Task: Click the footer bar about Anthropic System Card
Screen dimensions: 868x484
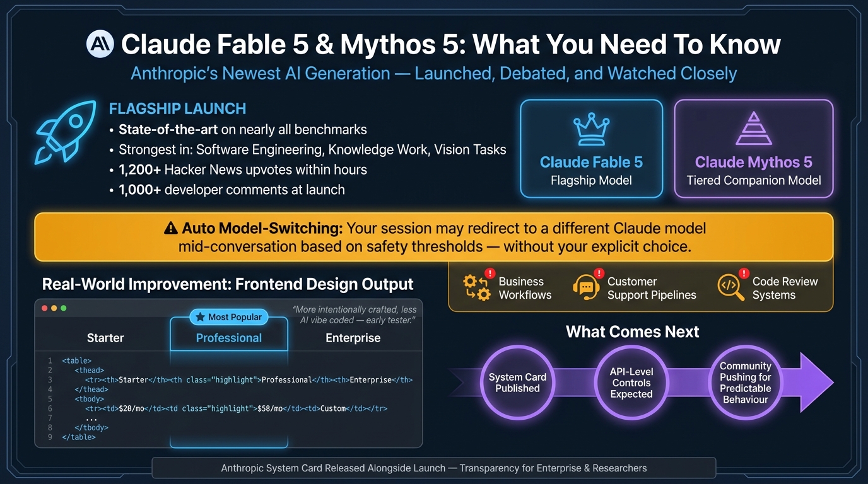Action: 434,468
